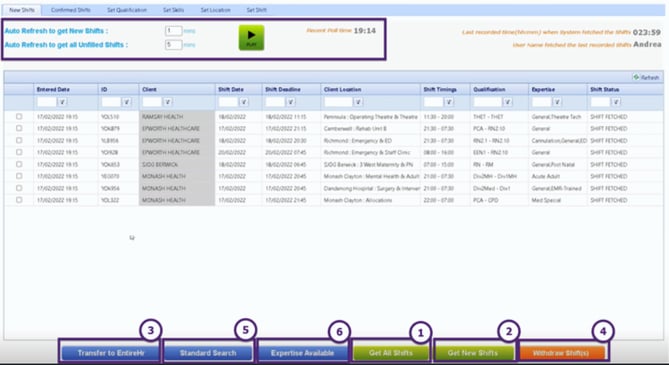Select the RAMSAY HEALTH client cell
Image resolution: width=669 pixels, height=365 pixels.
pyautogui.click(x=177, y=117)
